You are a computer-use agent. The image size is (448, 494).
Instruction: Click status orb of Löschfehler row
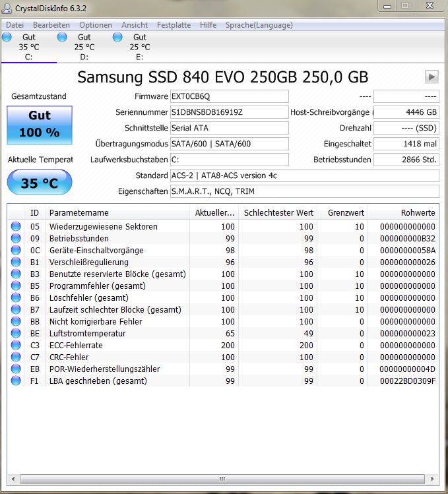click(16, 297)
